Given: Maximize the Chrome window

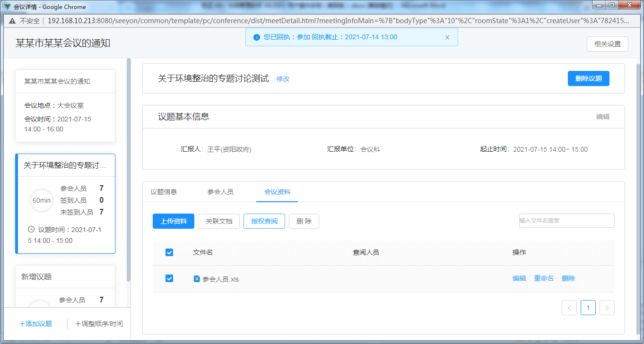Looking at the screenshot, I should click(612, 5).
